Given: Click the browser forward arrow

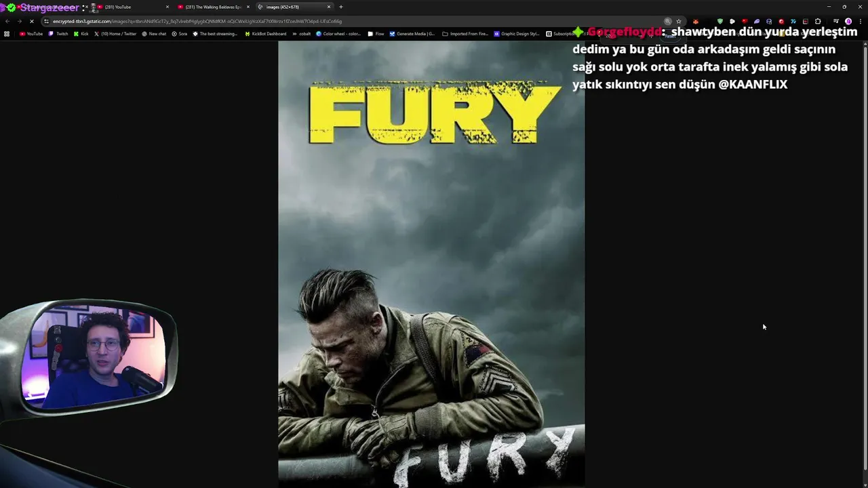Looking at the screenshot, I should [x=19, y=21].
